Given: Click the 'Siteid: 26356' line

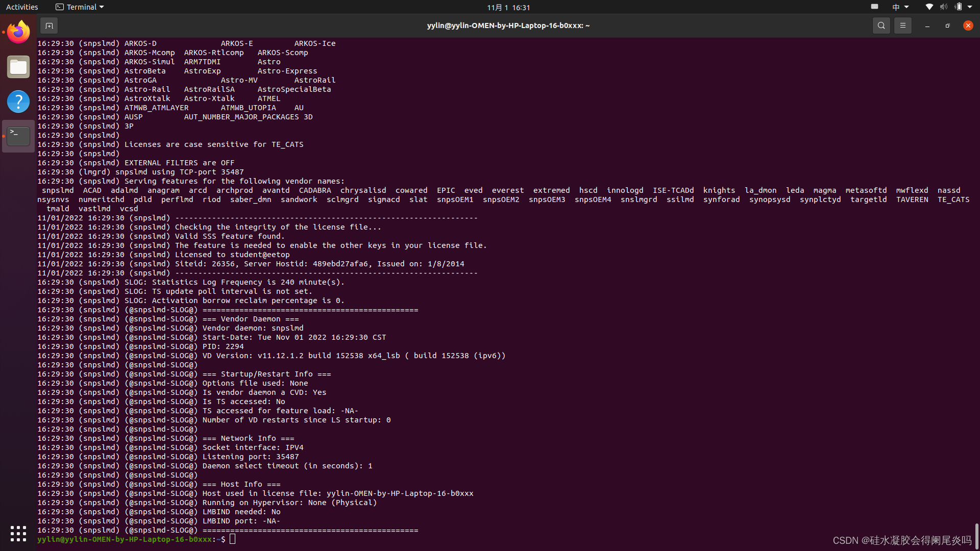Looking at the screenshot, I should tap(251, 264).
